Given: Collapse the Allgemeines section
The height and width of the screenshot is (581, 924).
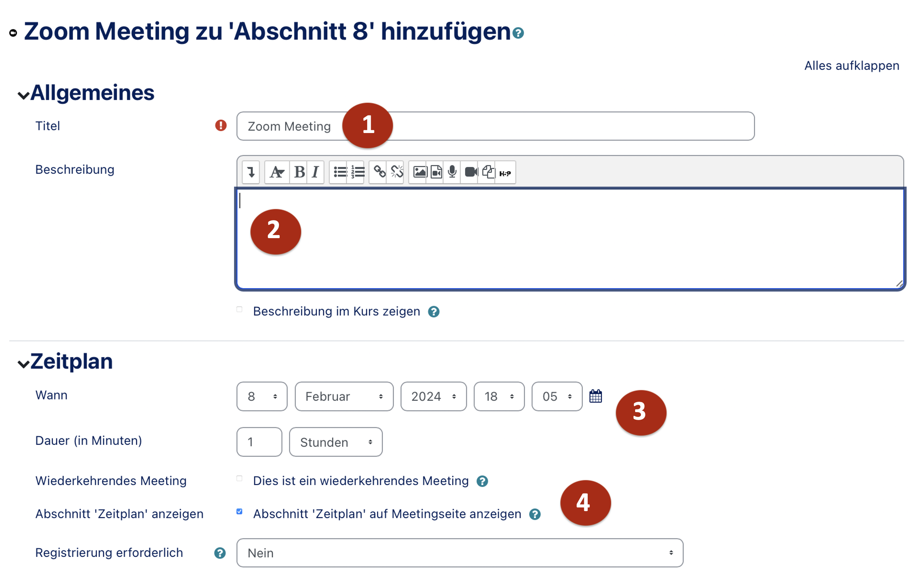Looking at the screenshot, I should click(24, 95).
